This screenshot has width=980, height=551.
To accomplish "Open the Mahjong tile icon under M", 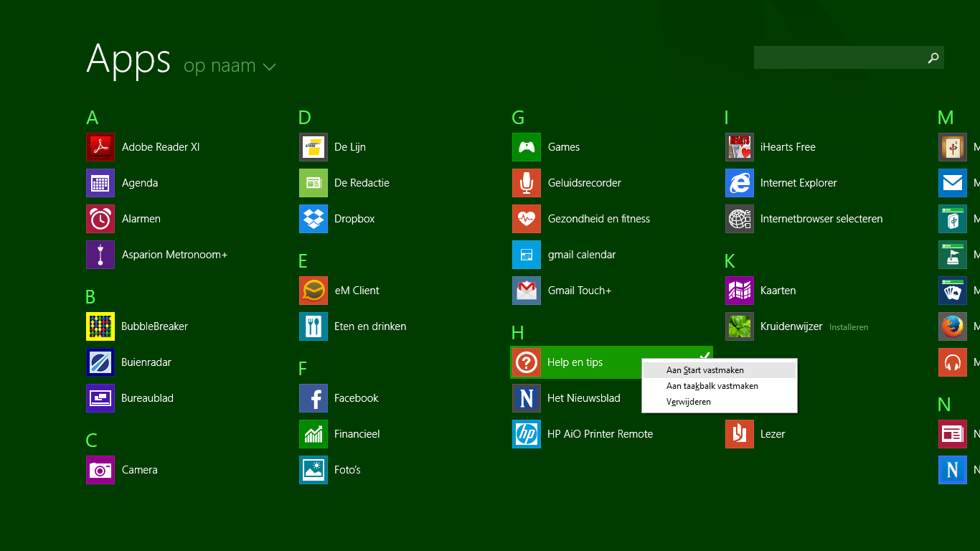I will pyautogui.click(x=953, y=147).
